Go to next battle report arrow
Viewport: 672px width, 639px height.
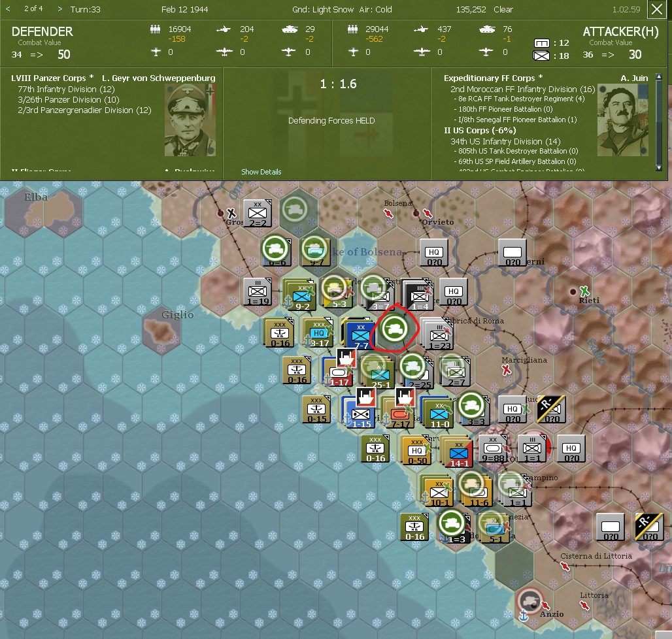59,8
